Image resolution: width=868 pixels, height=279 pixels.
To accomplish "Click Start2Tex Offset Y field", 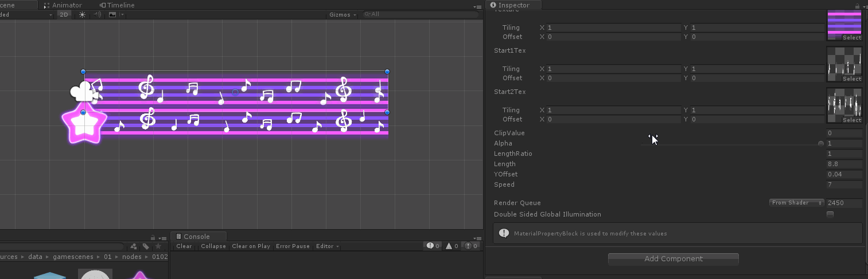I will pos(757,119).
